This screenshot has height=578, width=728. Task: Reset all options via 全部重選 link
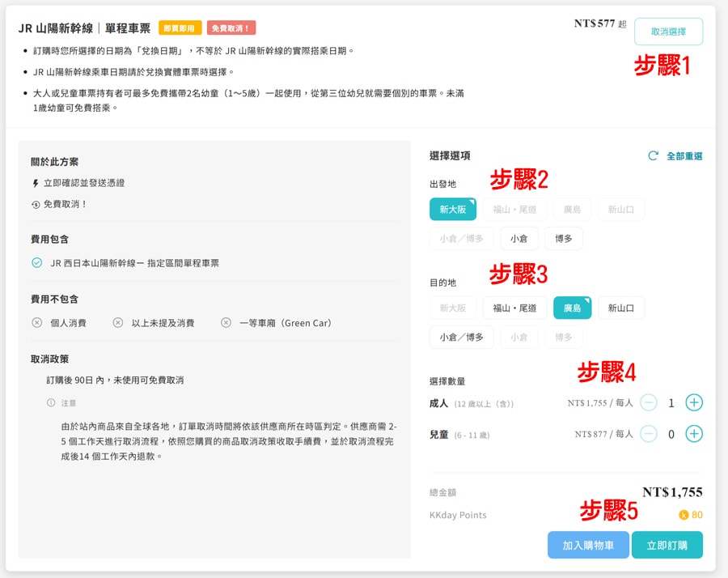tap(684, 156)
